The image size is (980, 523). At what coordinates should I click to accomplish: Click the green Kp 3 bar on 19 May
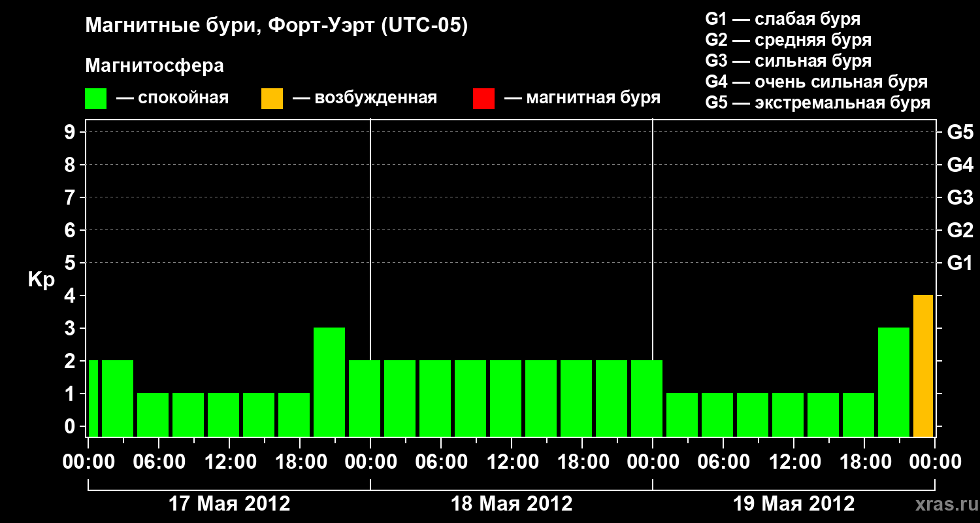tap(894, 382)
